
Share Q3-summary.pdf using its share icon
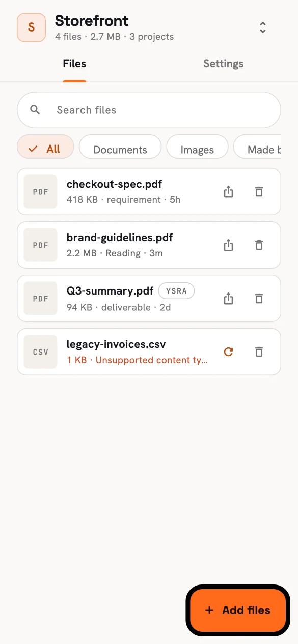(x=228, y=299)
